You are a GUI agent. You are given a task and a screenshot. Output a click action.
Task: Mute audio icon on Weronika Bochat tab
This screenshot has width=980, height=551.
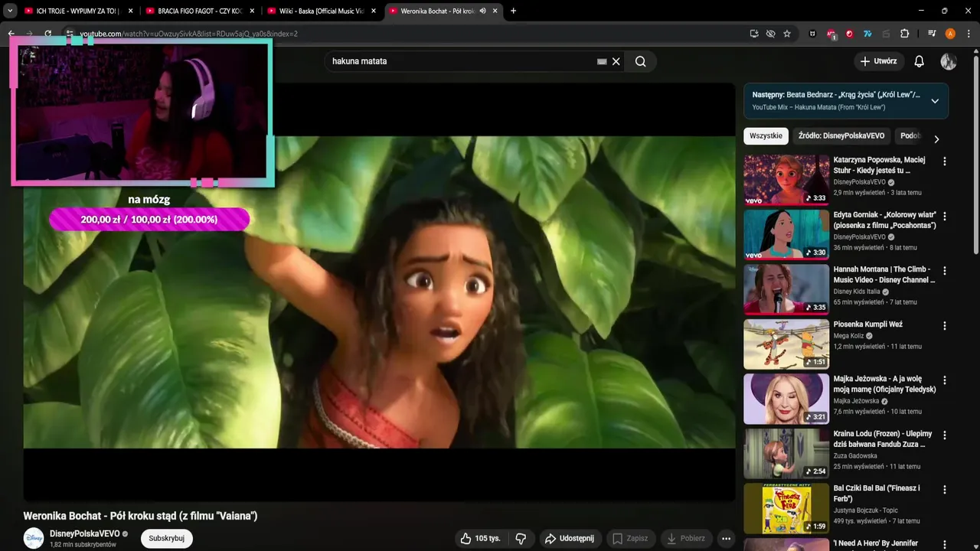click(482, 11)
